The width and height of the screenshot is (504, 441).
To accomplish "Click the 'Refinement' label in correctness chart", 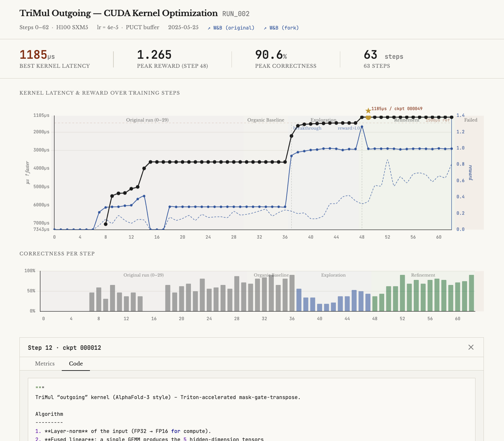I will coord(423,275).
